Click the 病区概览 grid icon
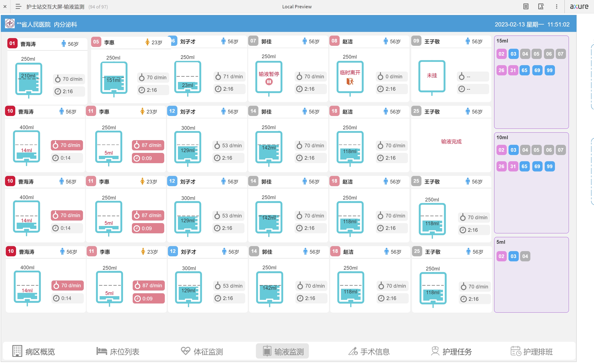 pos(17,351)
